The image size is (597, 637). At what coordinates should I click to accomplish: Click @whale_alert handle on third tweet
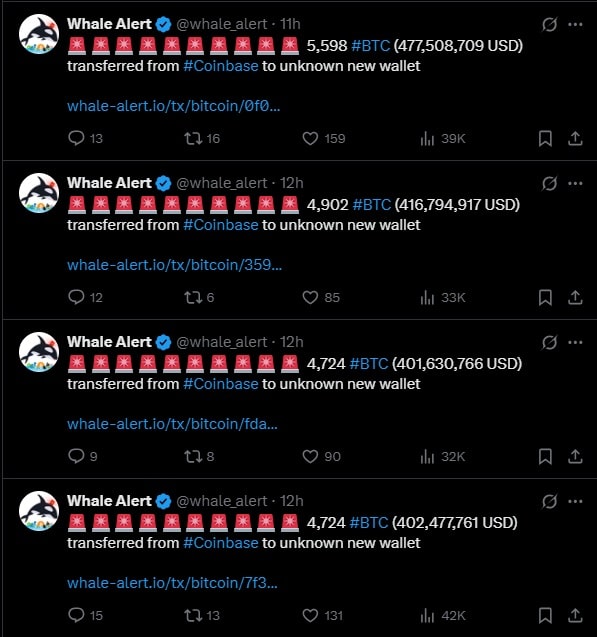pos(222,342)
